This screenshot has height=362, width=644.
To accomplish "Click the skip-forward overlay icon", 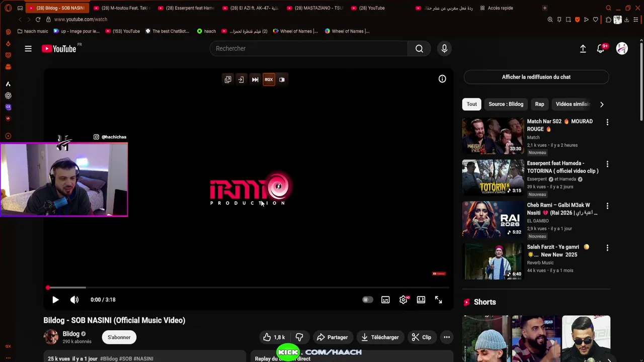I will [x=255, y=79].
